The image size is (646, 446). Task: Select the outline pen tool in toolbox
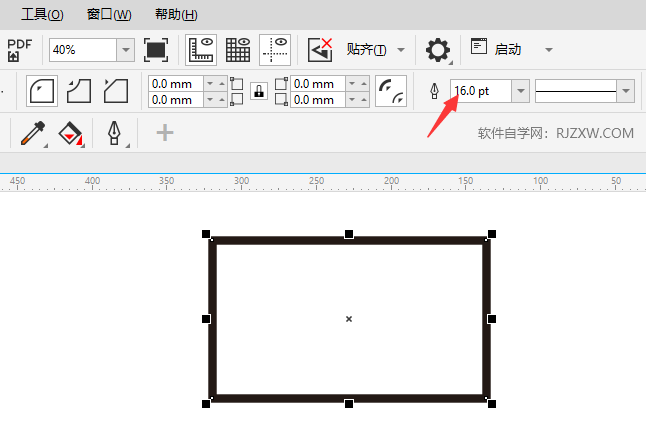tap(115, 133)
